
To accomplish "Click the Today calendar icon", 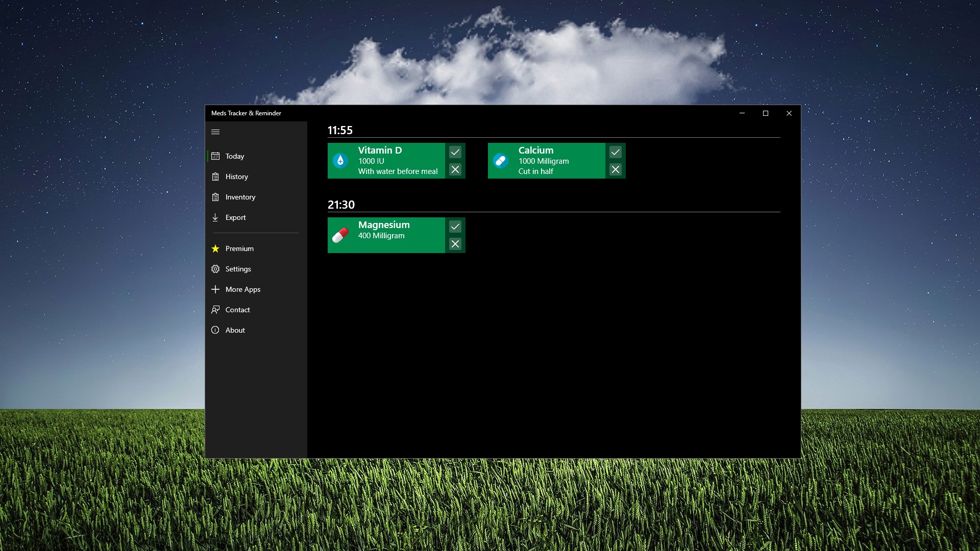I will (215, 156).
